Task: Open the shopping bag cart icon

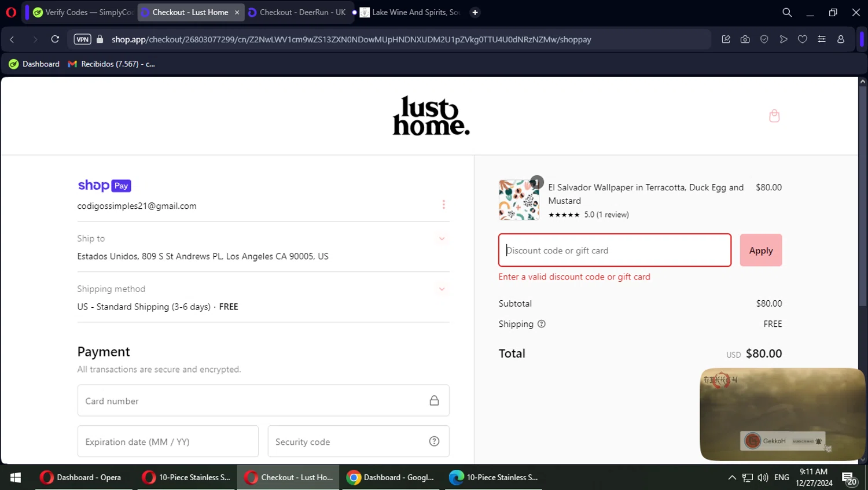Action: pos(774,116)
